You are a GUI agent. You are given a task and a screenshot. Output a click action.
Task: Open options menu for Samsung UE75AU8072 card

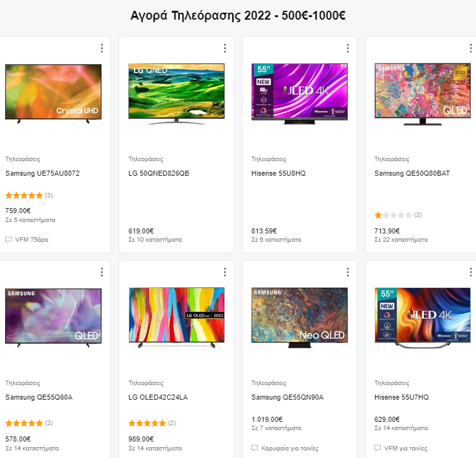pos(102,48)
